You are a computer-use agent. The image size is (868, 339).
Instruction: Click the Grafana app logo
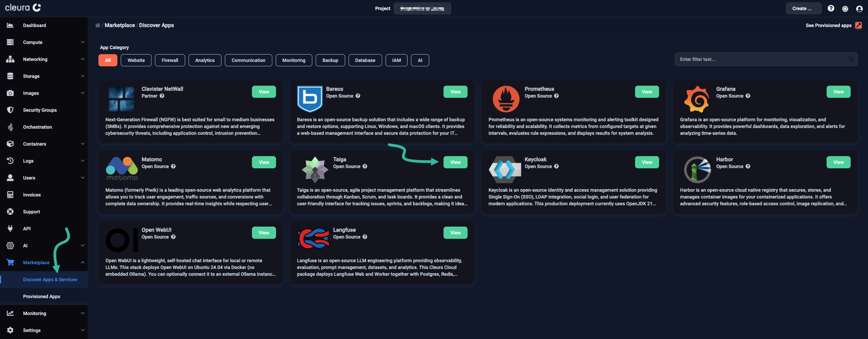[x=697, y=99]
